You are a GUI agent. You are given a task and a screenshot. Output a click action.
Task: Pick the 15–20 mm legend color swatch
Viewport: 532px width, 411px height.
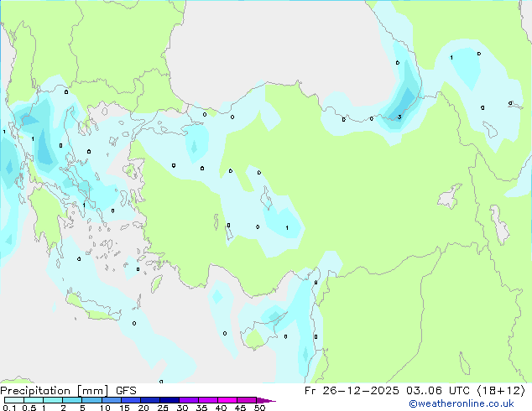click(x=130, y=400)
